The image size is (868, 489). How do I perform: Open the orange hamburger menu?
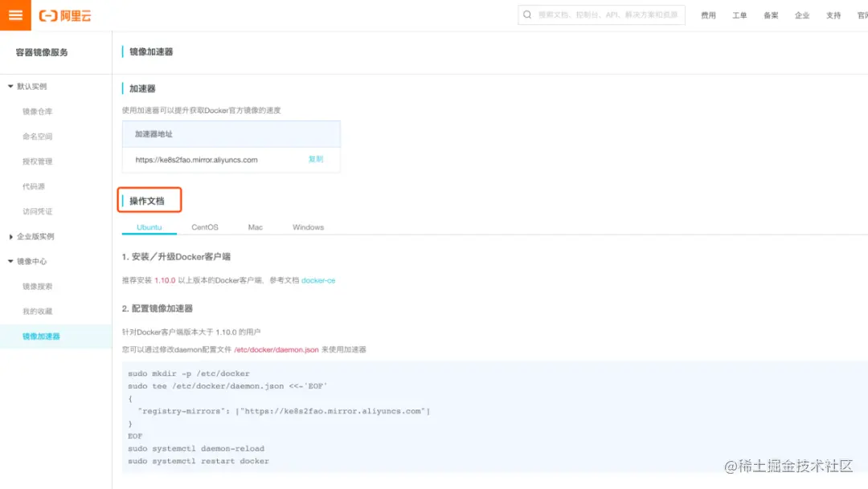[x=15, y=15]
